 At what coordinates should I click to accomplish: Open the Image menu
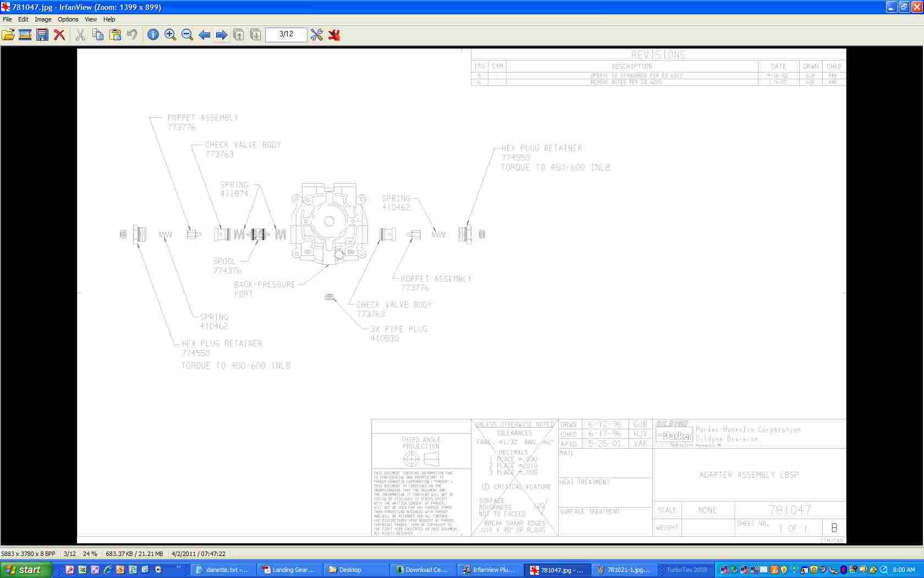(43, 19)
